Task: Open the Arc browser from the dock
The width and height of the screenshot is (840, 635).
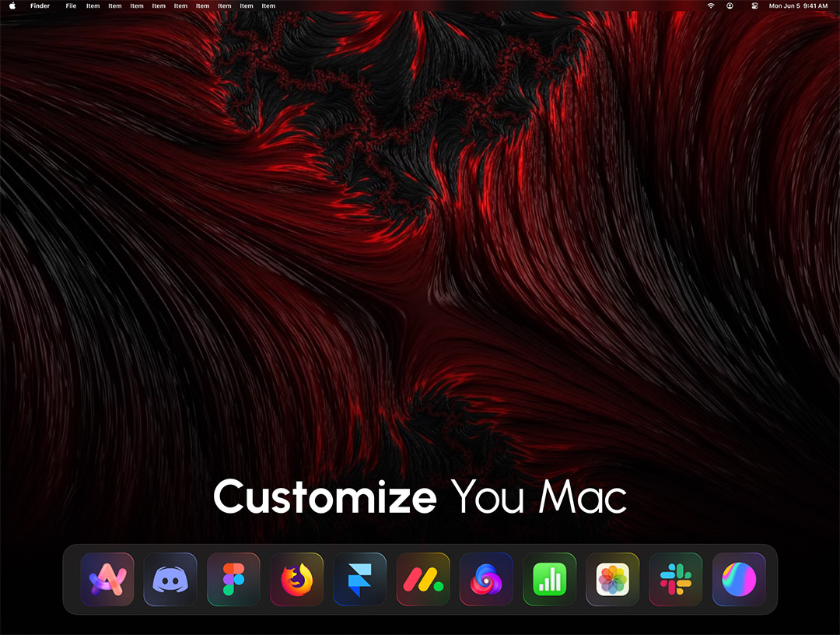Action: (x=107, y=579)
